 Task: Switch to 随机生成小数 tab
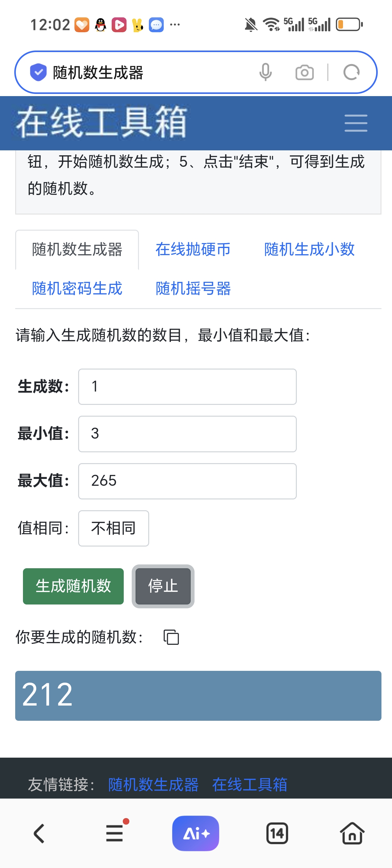pyautogui.click(x=309, y=250)
